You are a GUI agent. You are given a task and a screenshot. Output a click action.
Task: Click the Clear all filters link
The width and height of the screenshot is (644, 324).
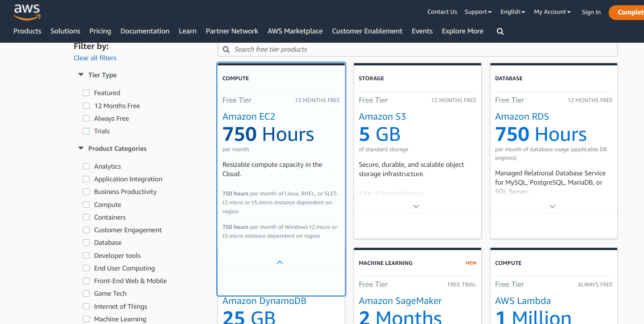95,58
